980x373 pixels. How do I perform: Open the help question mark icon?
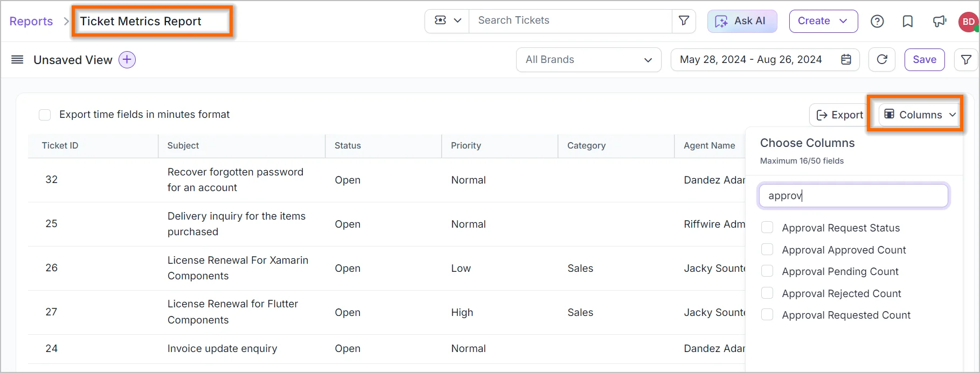coord(877,21)
